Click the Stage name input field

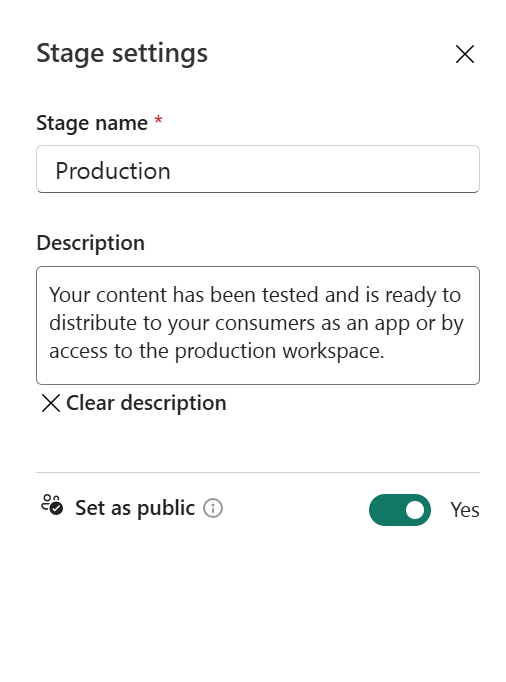[258, 169]
